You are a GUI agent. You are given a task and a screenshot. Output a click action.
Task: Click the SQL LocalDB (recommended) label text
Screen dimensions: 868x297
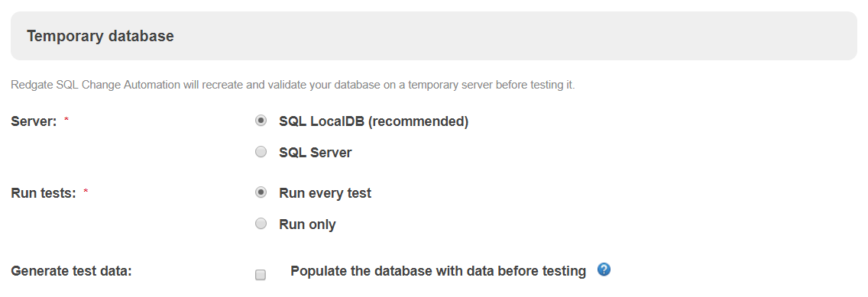(x=374, y=121)
